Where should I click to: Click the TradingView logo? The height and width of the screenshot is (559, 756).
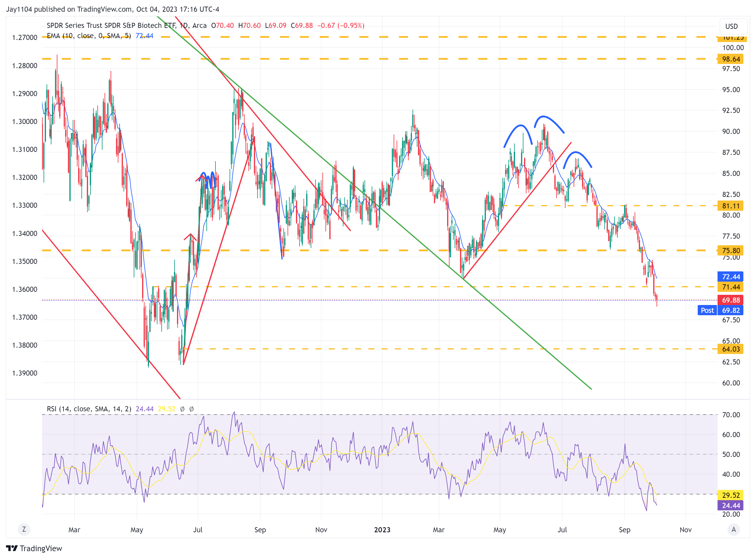[34, 548]
